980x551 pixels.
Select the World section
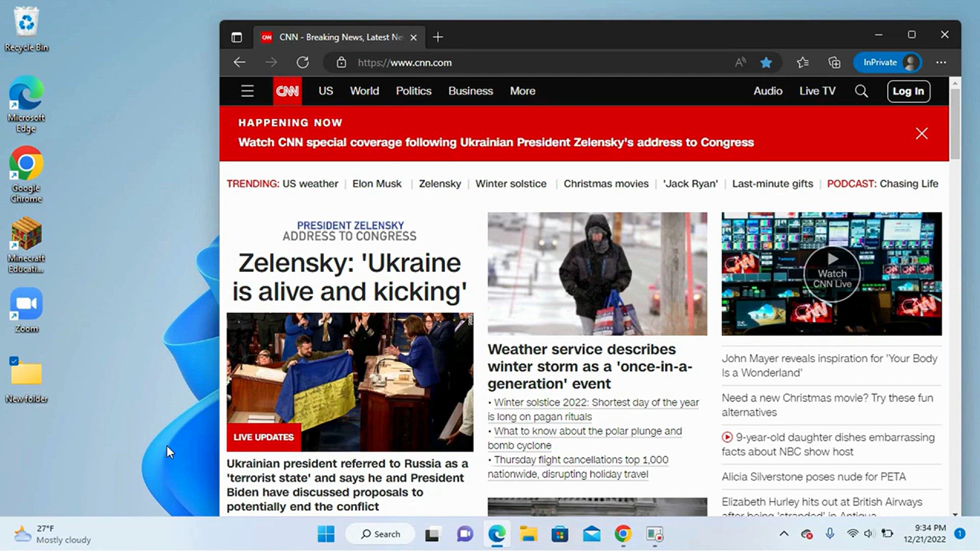tap(364, 91)
